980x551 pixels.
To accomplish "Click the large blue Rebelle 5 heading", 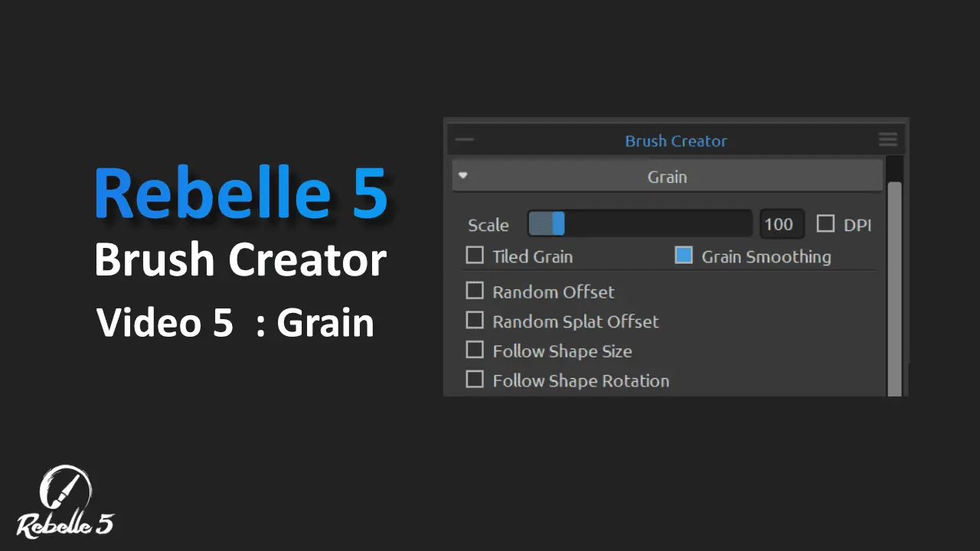I will click(240, 192).
